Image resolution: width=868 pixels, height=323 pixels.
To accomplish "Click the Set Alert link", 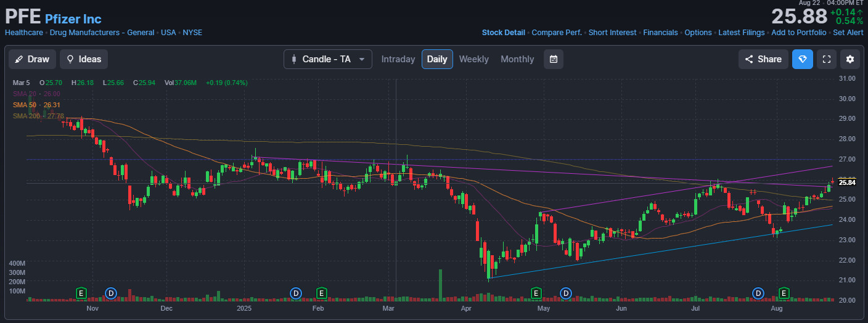I will coord(848,33).
